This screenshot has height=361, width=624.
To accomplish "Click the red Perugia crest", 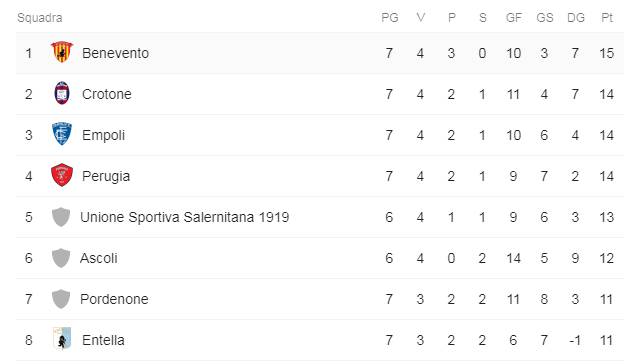I will 62,175.
